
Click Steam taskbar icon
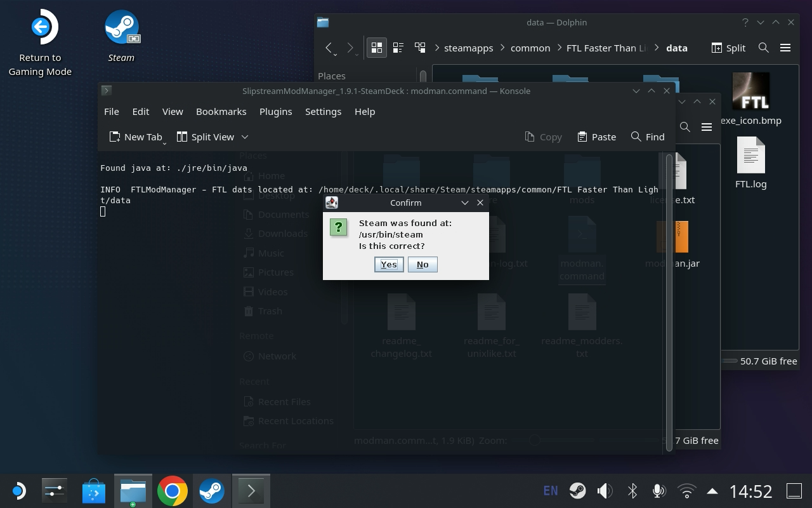click(211, 491)
